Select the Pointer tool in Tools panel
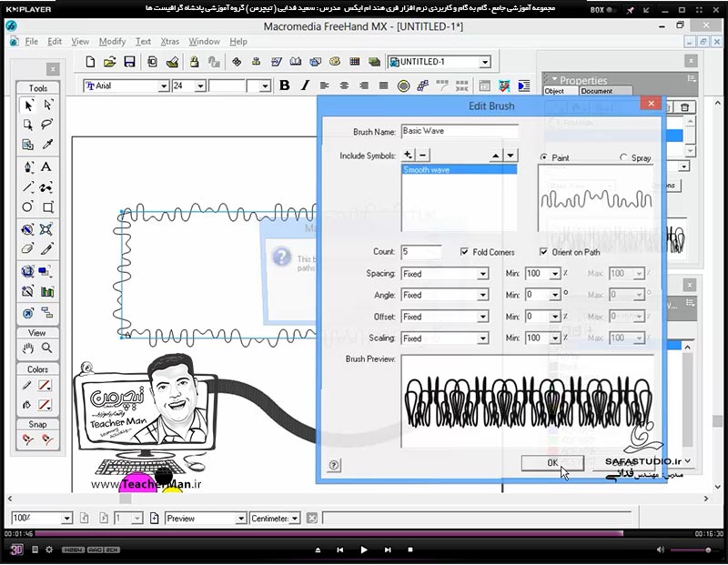Screen dimensions: 728x565 point(28,106)
